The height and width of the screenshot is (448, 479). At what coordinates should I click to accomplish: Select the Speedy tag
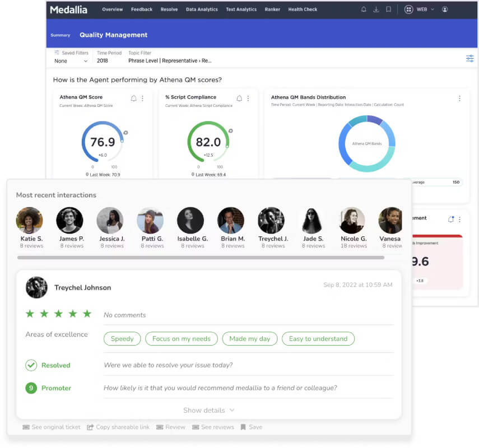pyautogui.click(x=122, y=339)
